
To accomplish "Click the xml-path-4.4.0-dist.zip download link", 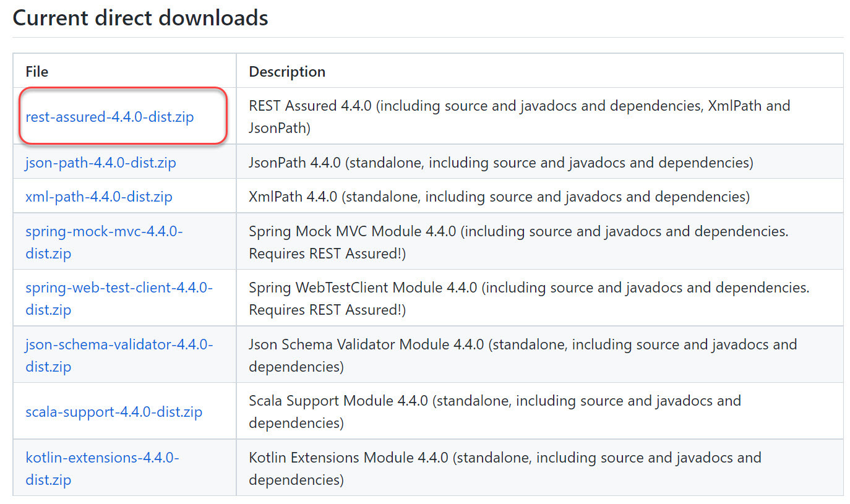I will [99, 197].
